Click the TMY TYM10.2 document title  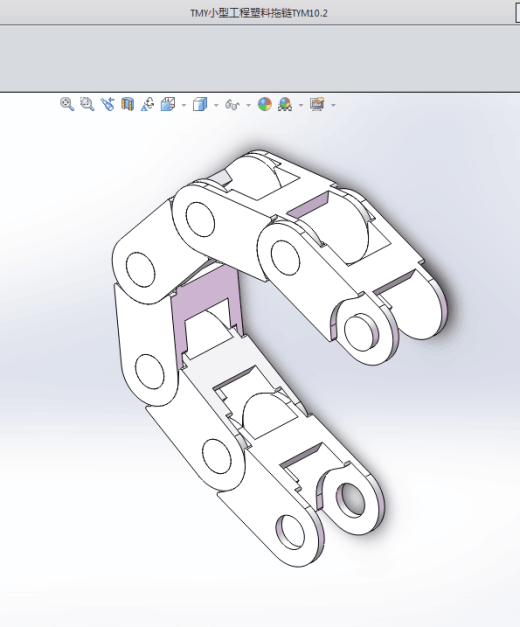[x=259, y=13]
